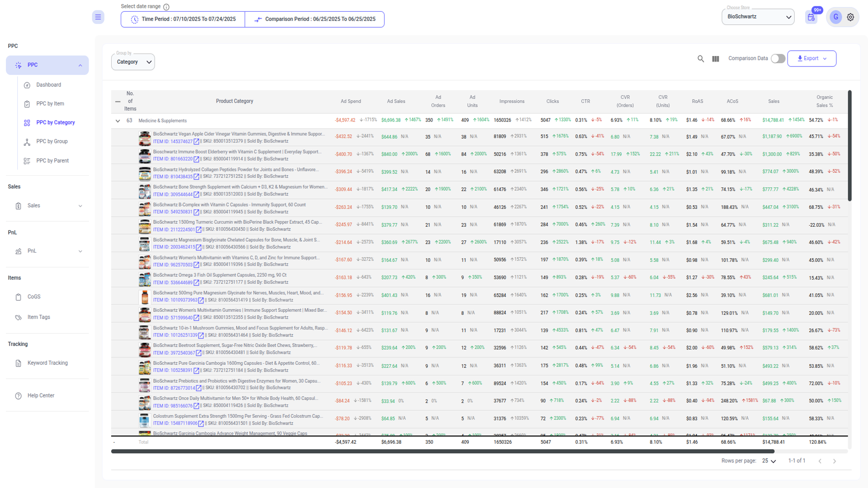Go to the next page arrow
The width and height of the screenshot is (868, 488).
835,461
